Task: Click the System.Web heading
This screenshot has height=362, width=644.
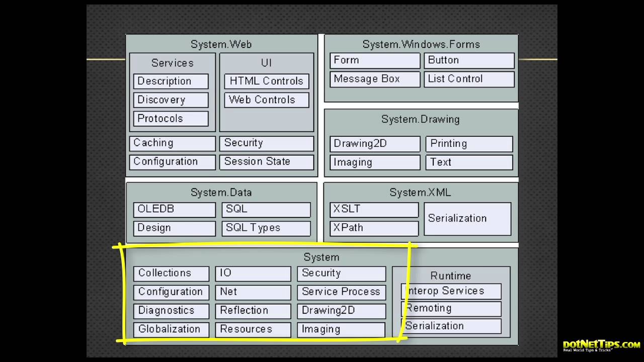Action: 221,44
